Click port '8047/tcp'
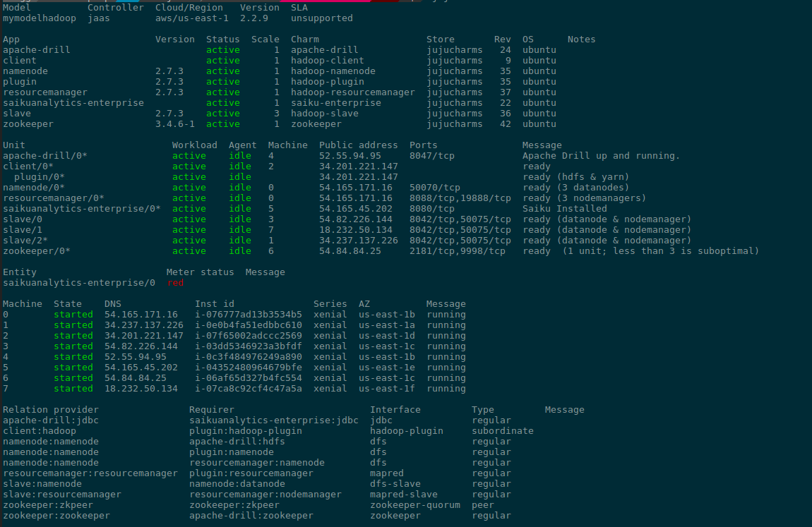 point(432,156)
